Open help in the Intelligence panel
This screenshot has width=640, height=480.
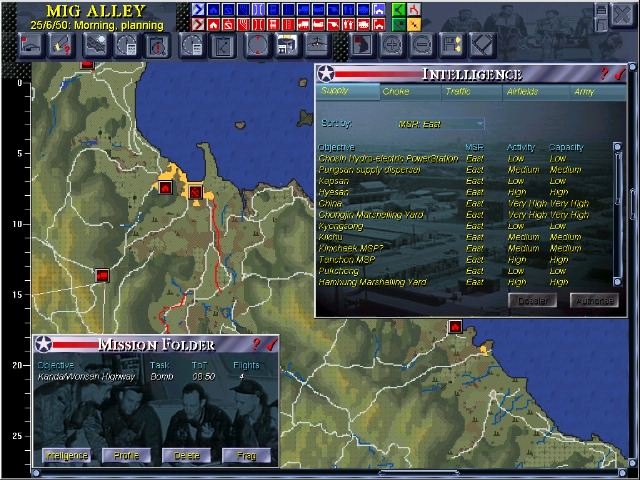pos(604,74)
